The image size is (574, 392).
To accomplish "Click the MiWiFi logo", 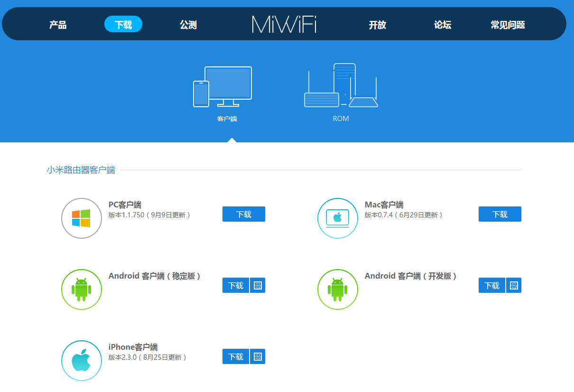I will click(x=284, y=24).
